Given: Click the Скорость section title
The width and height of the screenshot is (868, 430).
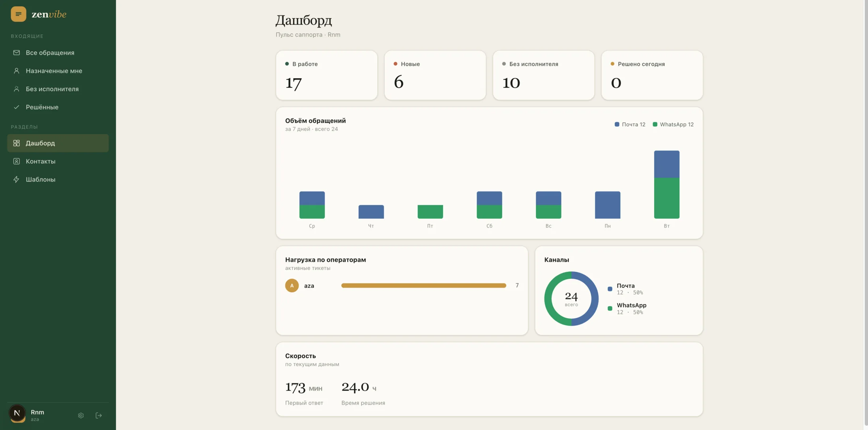Looking at the screenshot, I should tap(301, 356).
